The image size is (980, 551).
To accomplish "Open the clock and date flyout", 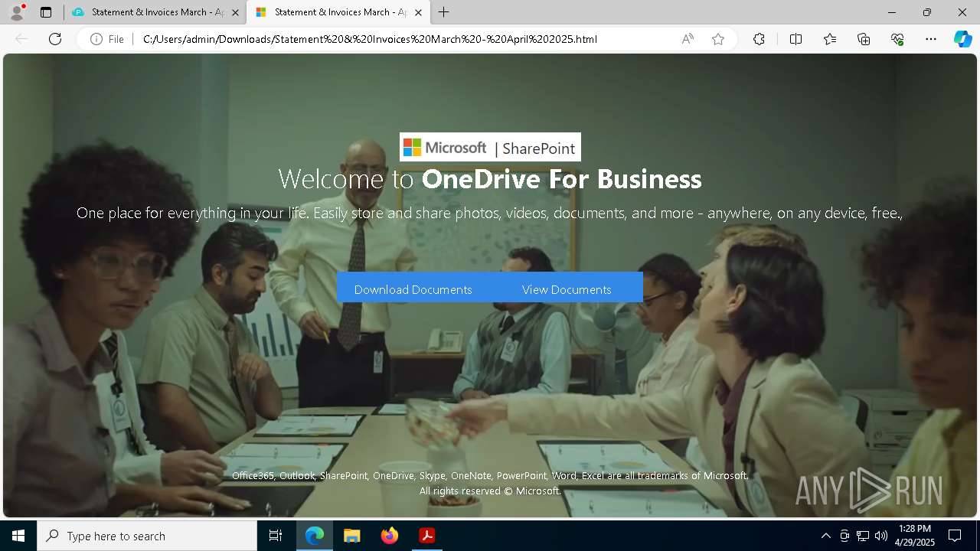I will point(915,536).
